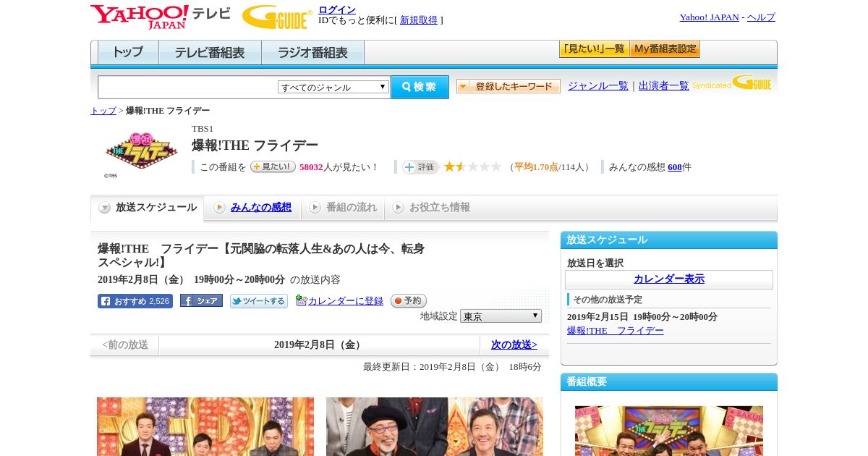Go to 次の放送> link

click(514, 345)
